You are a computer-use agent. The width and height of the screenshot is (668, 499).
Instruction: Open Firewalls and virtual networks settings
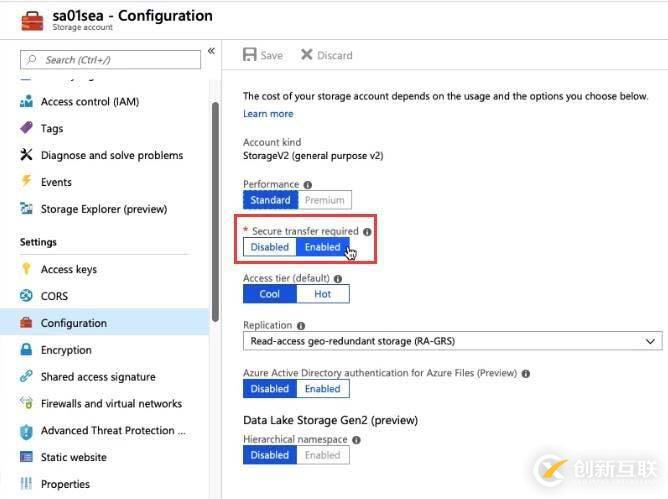pyautogui.click(x=111, y=404)
